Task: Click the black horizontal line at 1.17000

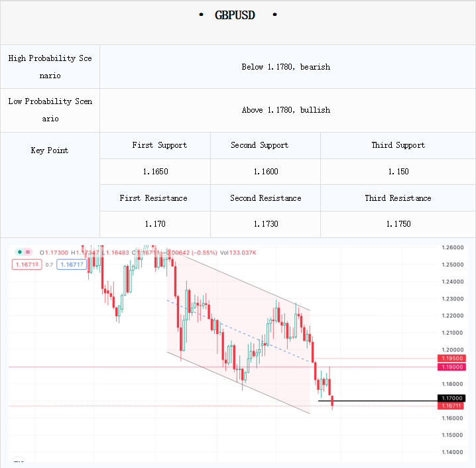Action: [378, 401]
